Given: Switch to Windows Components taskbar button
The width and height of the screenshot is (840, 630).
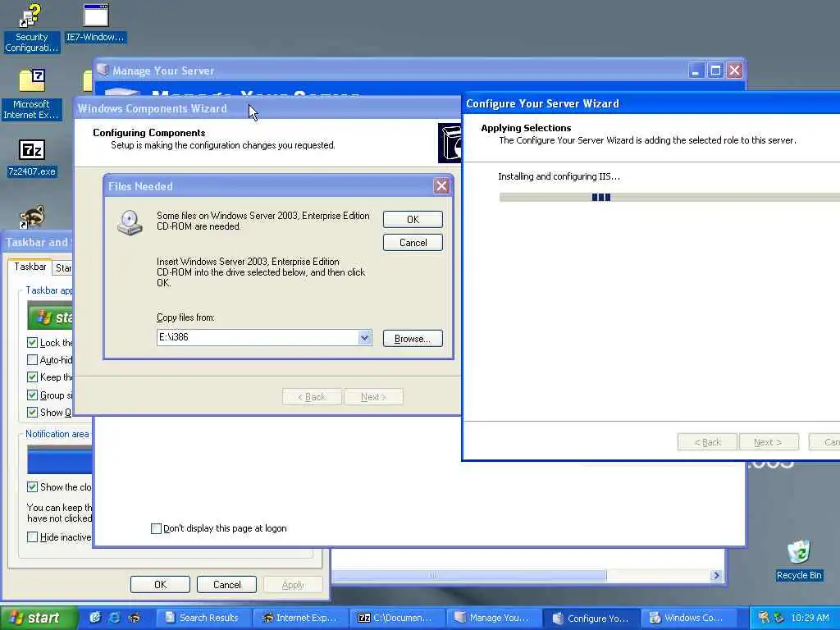Looking at the screenshot, I should click(689, 618).
